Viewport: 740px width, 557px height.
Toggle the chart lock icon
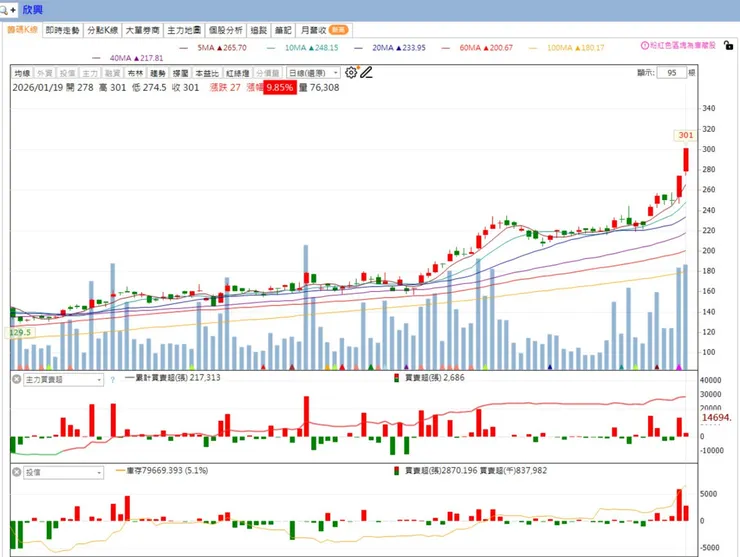point(729,46)
